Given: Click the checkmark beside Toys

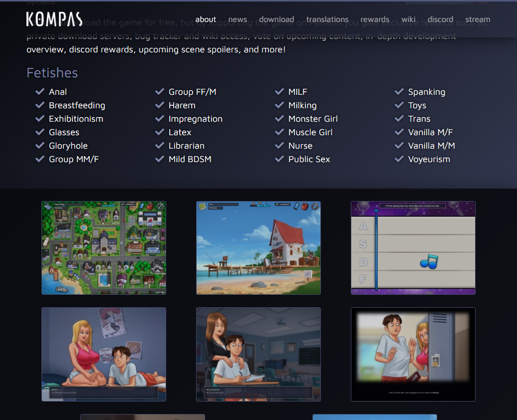Looking at the screenshot, I should coord(399,105).
